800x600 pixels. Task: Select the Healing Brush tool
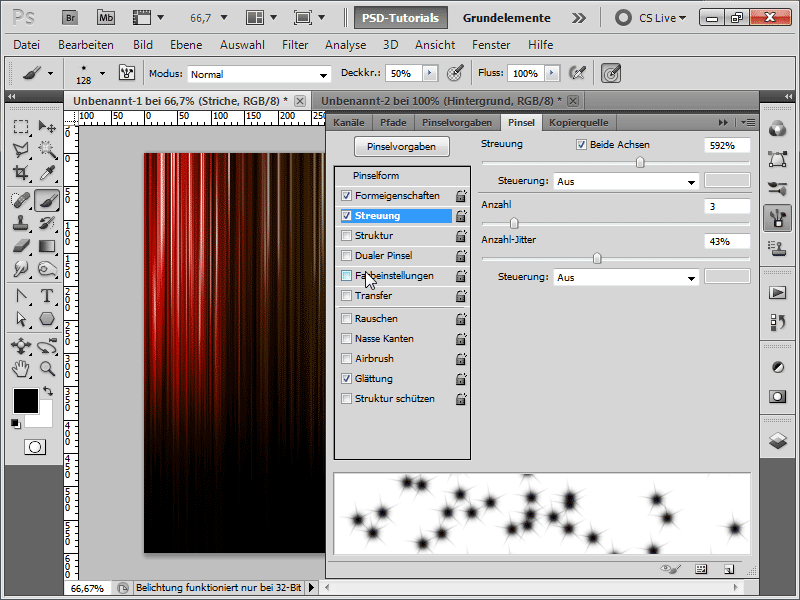tap(21, 200)
